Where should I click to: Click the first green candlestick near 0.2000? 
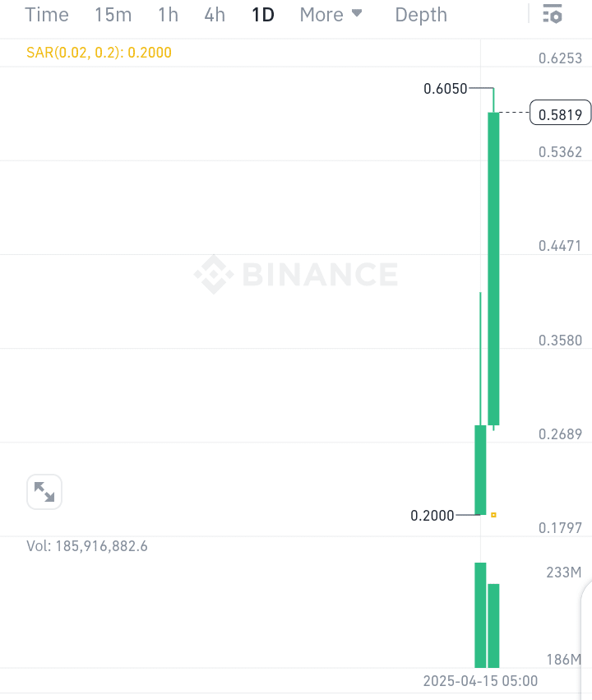coord(480,470)
